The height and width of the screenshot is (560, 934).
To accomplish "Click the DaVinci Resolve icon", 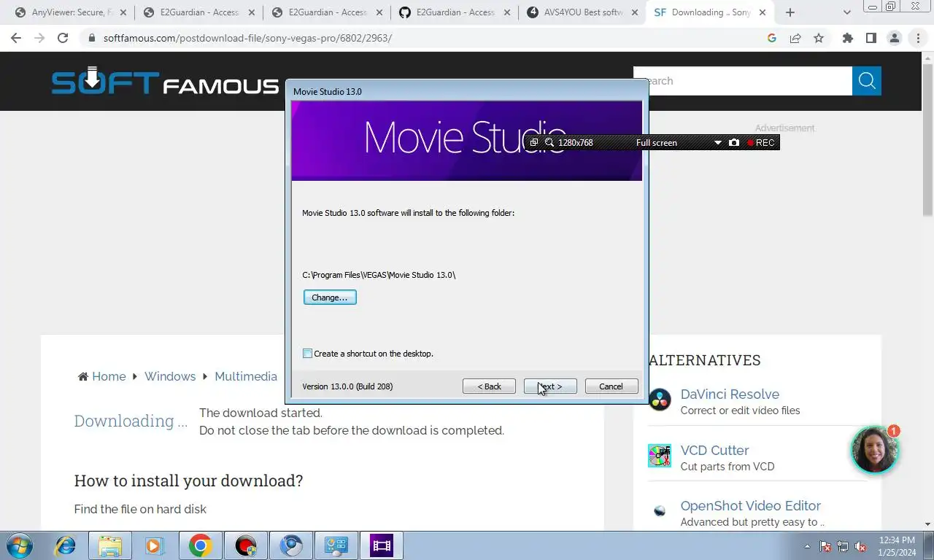I will 660,400.
